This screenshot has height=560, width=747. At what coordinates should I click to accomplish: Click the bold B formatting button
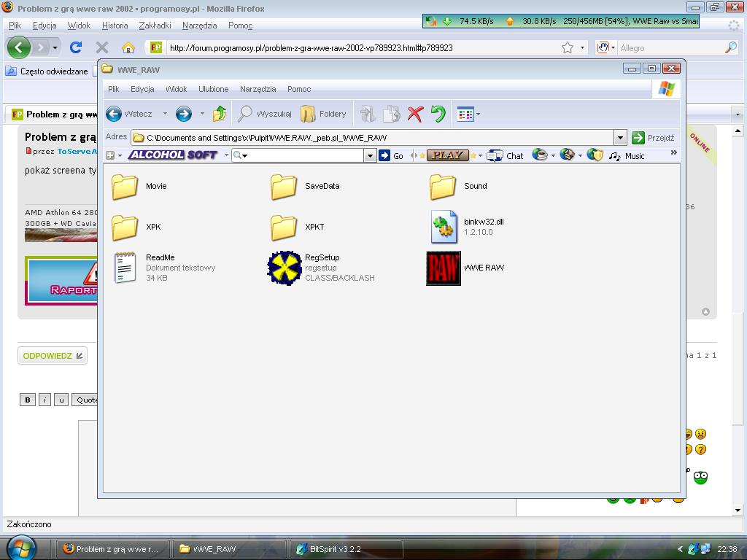tap(28, 400)
